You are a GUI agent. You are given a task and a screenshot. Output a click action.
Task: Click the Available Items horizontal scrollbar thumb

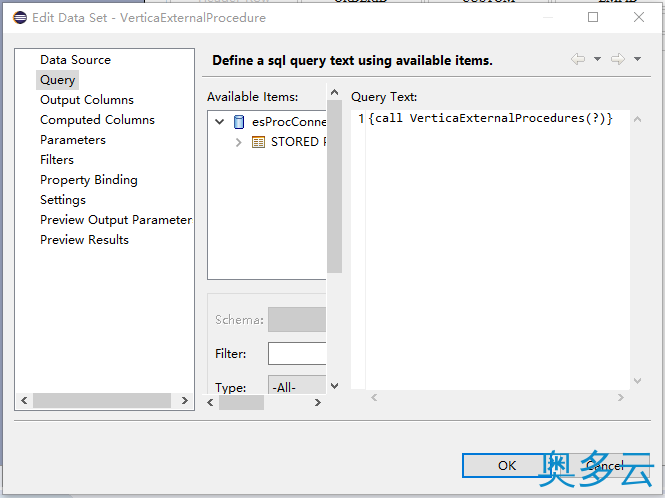pyautogui.click(x=241, y=403)
